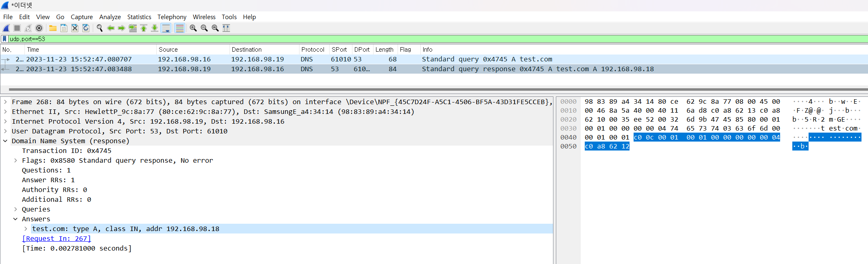Sort packets by Source column header
Screen dimensions: 868x264
tap(193, 50)
